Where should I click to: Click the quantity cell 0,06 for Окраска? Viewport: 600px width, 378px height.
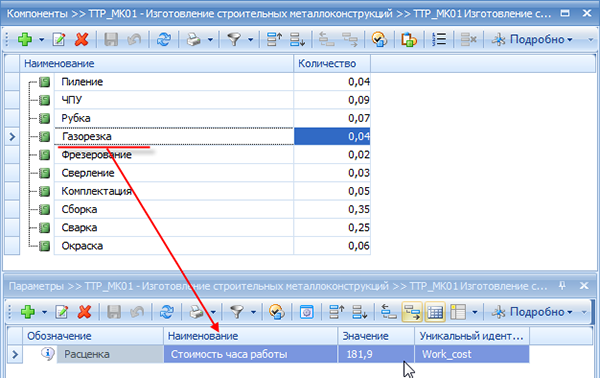[332, 246]
